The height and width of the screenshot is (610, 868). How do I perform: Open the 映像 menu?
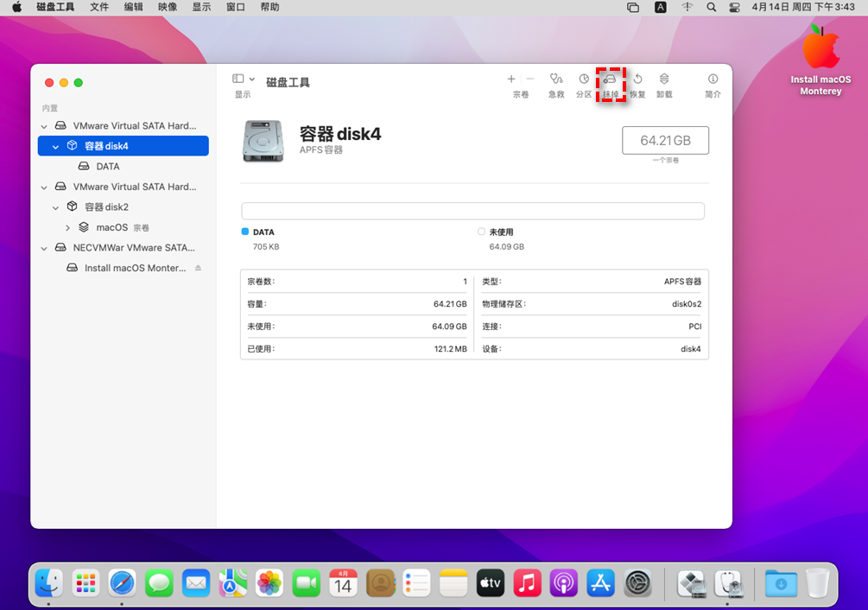168,7
